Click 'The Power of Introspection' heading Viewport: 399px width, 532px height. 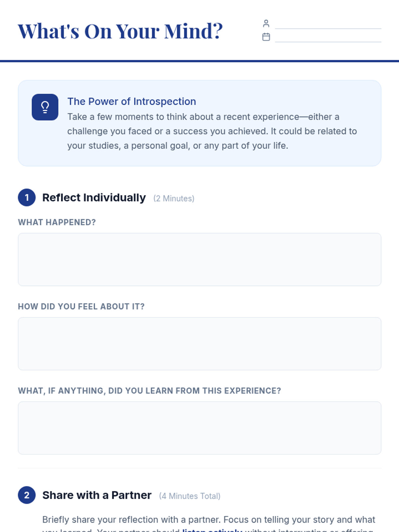(x=132, y=101)
